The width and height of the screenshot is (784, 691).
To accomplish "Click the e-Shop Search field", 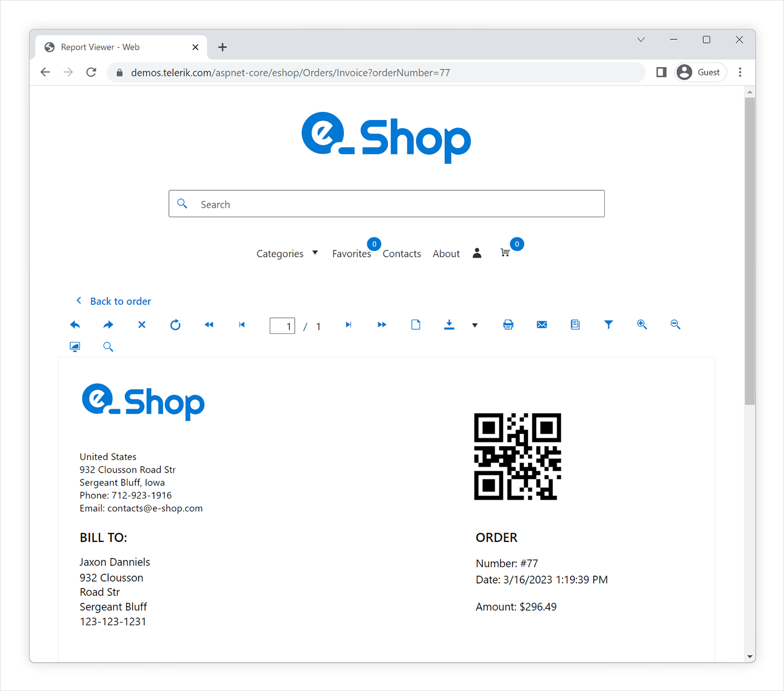I will tap(387, 204).
